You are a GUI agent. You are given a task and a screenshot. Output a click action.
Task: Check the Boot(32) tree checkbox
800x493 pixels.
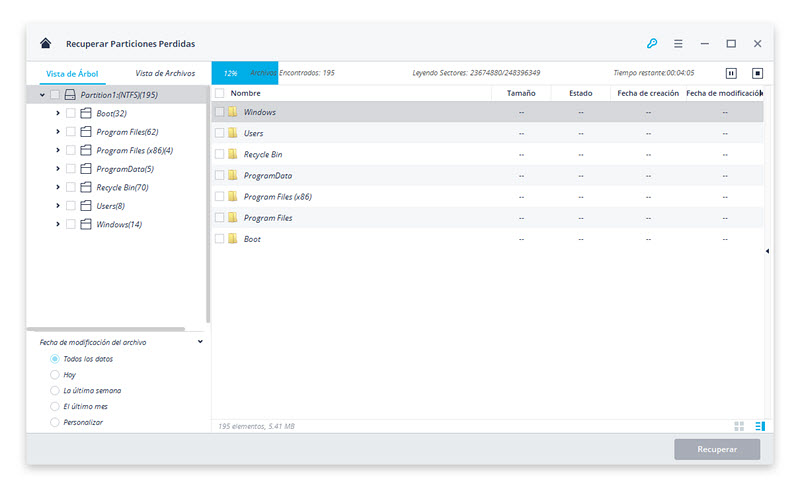pyautogui.click(x=71, y=113)
